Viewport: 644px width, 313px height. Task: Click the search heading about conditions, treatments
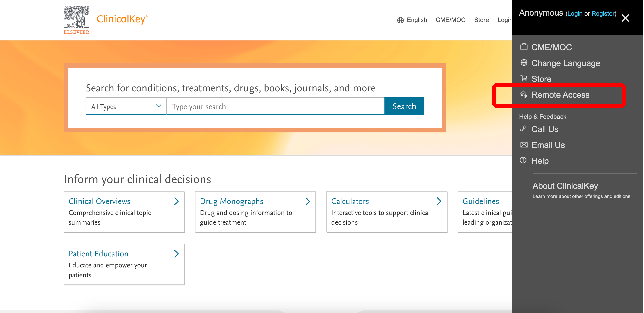tap(231, 88)
